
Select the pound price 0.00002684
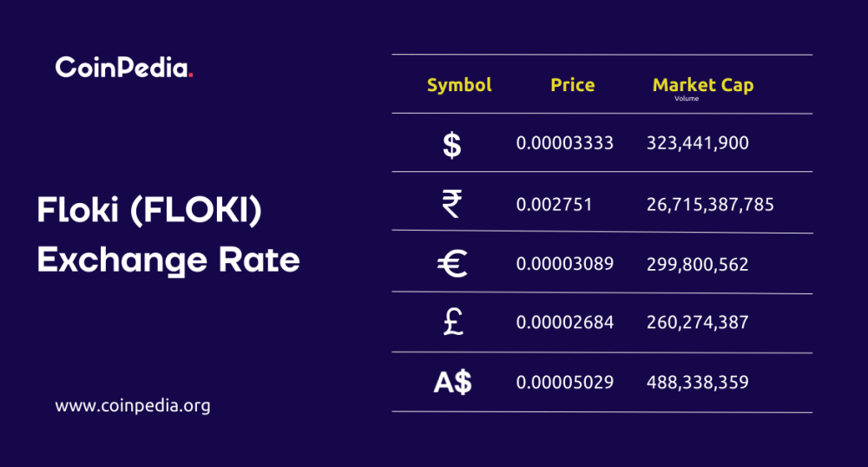click(565, 323)
